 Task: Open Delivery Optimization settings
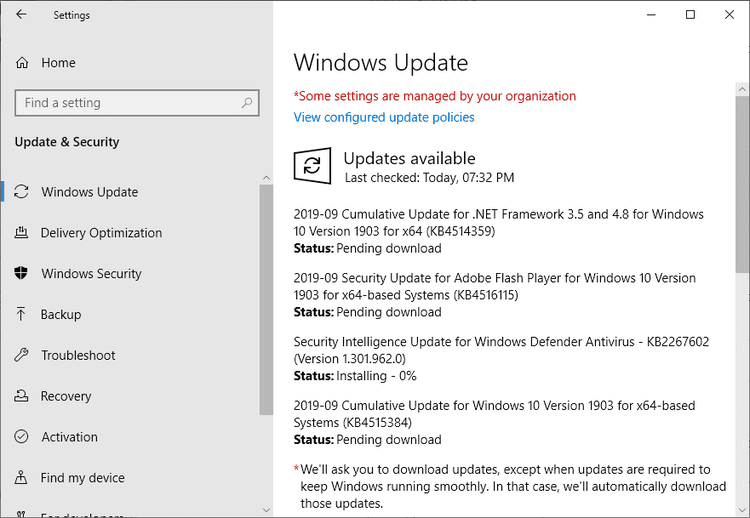[x=101, y=232]
